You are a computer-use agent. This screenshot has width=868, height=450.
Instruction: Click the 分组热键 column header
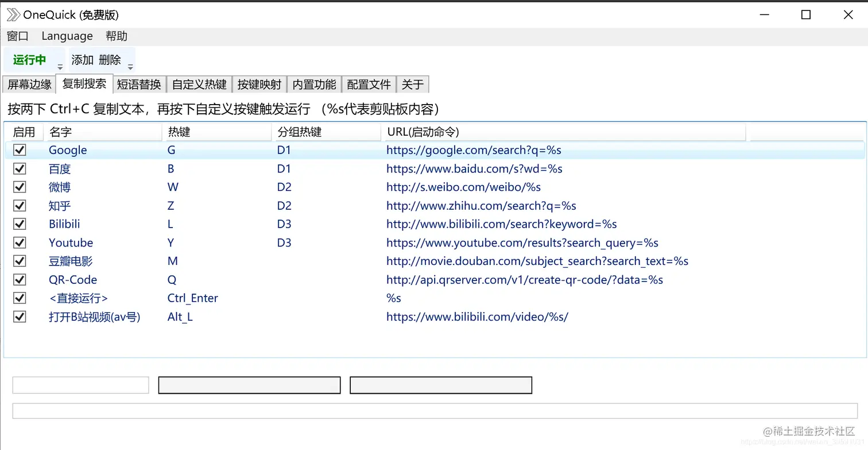pos(325,132)
